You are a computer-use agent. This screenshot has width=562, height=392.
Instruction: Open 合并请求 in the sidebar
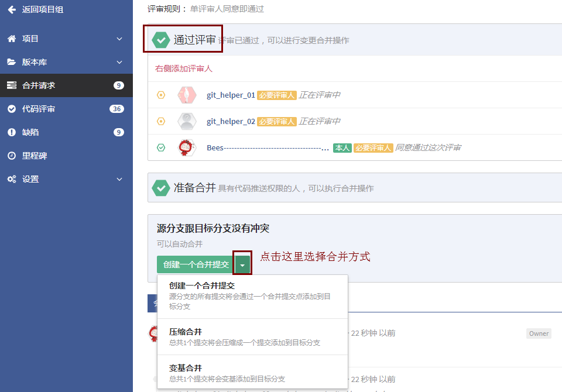pos(39,85)
